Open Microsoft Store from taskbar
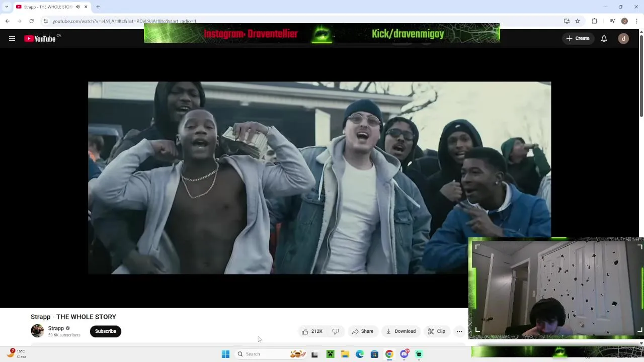The height and width of the screenshot is (362, 644). (374, 354)
